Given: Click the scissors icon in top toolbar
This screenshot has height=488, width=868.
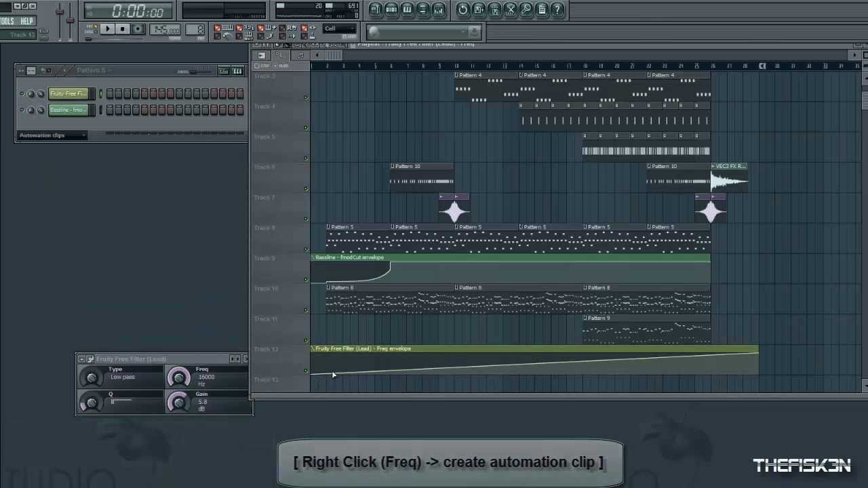Looking at the screenshot, I should click(x=510, y=9).
